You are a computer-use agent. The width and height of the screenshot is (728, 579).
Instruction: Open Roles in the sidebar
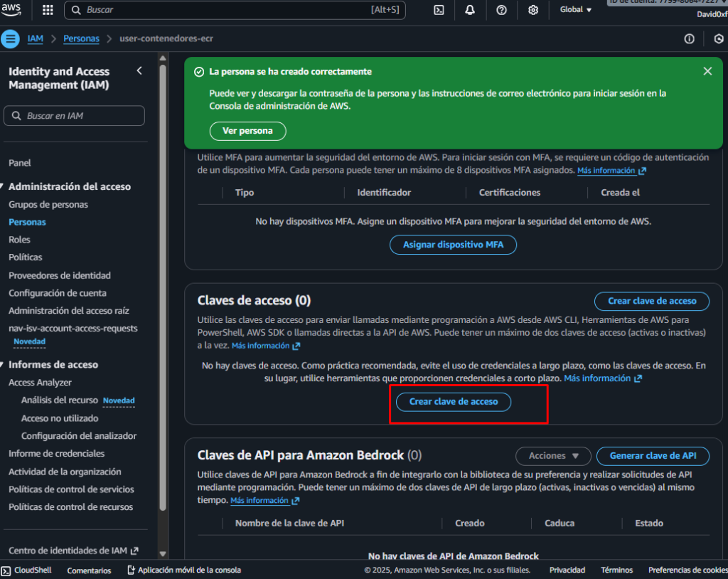tap(19, 240)
